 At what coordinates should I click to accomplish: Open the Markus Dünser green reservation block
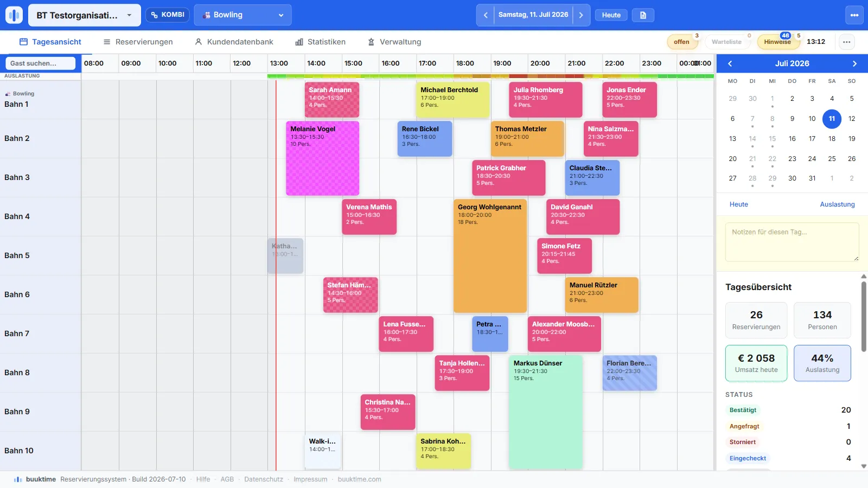545,412
